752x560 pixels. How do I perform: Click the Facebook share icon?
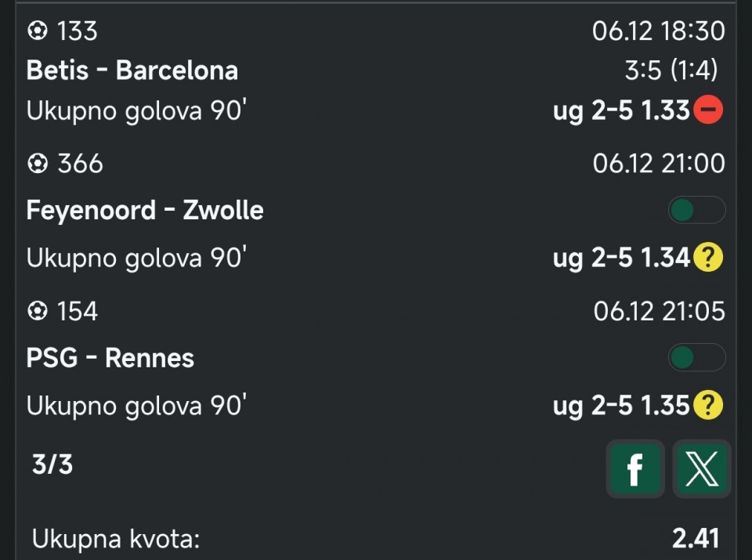tap(634, 468)
